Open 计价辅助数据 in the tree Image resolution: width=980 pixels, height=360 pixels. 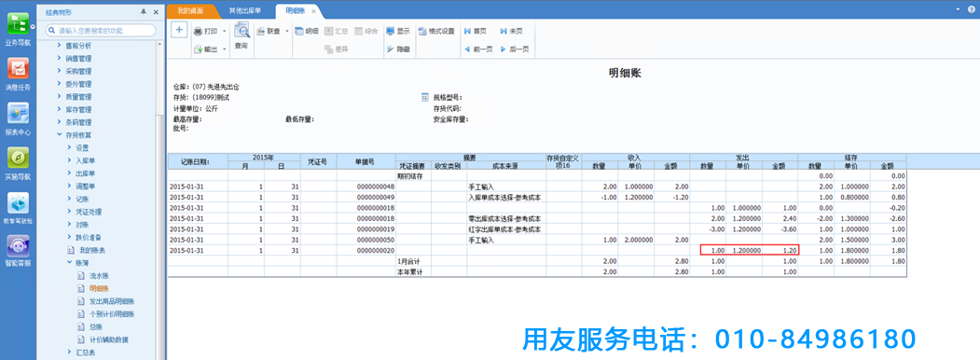[x=108, y=339]
